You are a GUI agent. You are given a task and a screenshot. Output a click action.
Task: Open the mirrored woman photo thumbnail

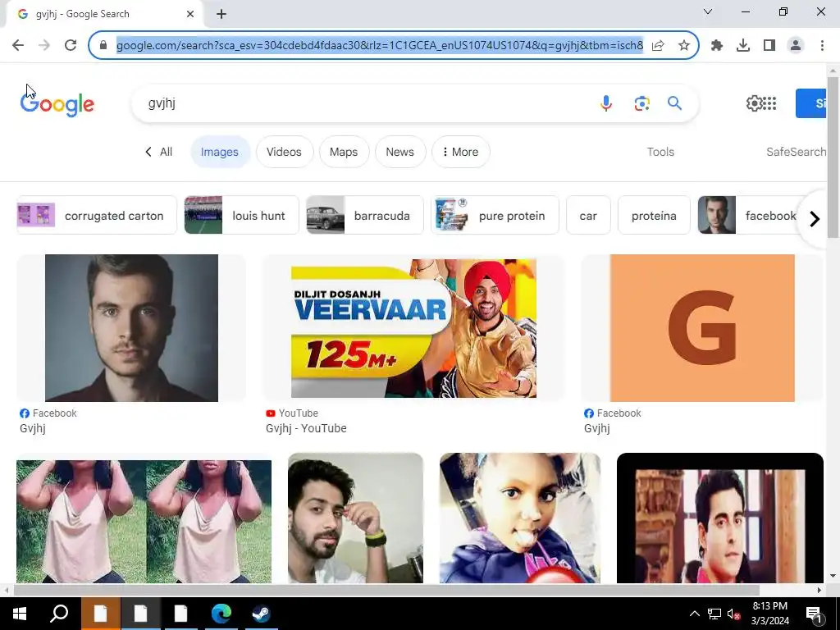click(144, 521)
